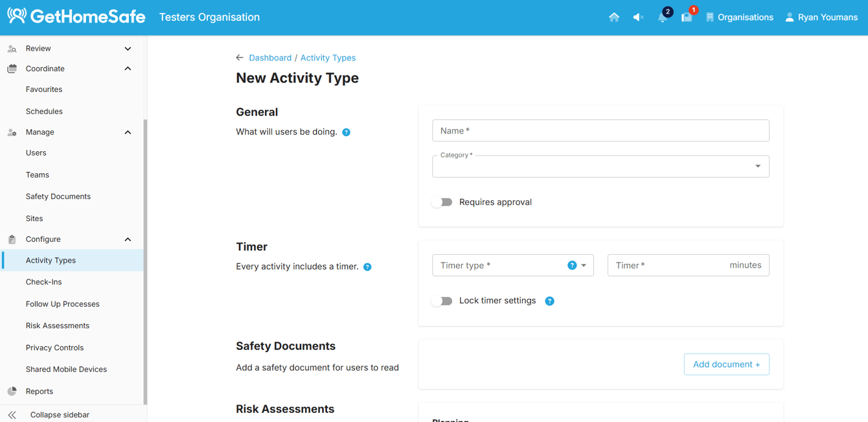Toggle Lock timer settings switch
The width and height of the screenshot is (868, 422).
point(442,301)
